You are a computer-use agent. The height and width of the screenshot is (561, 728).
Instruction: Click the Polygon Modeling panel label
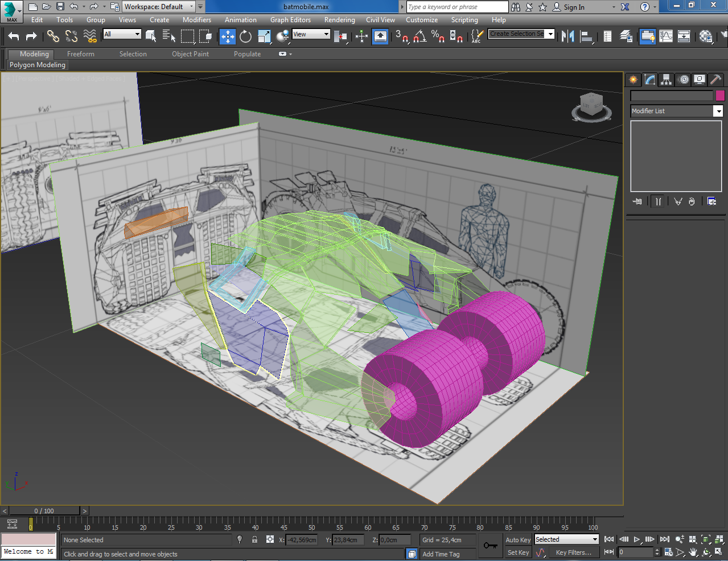point(38,65)
